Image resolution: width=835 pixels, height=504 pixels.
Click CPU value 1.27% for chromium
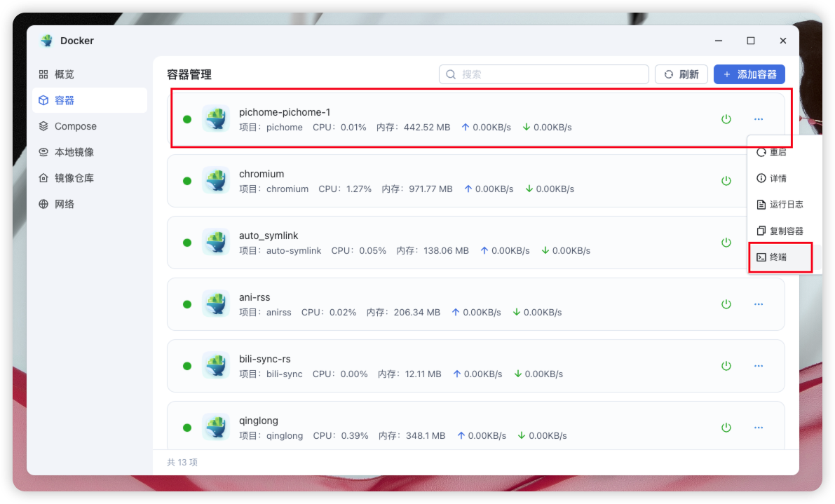(359, 189)
